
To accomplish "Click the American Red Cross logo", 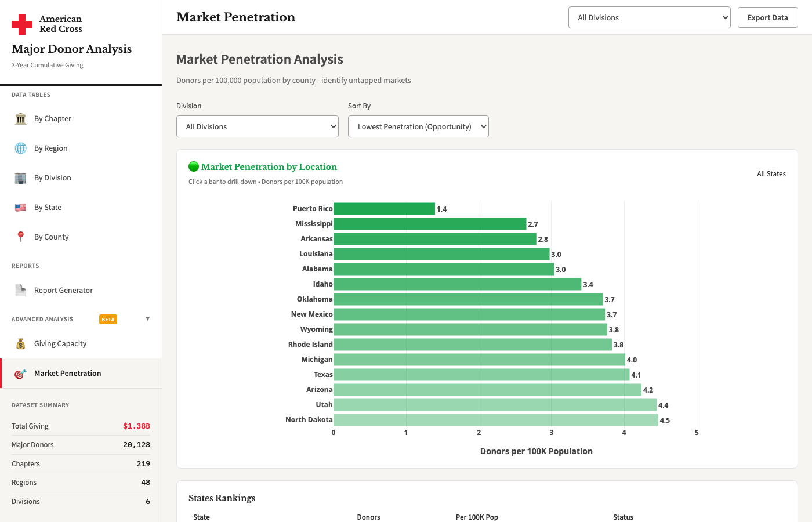I will tap(47, 24).
